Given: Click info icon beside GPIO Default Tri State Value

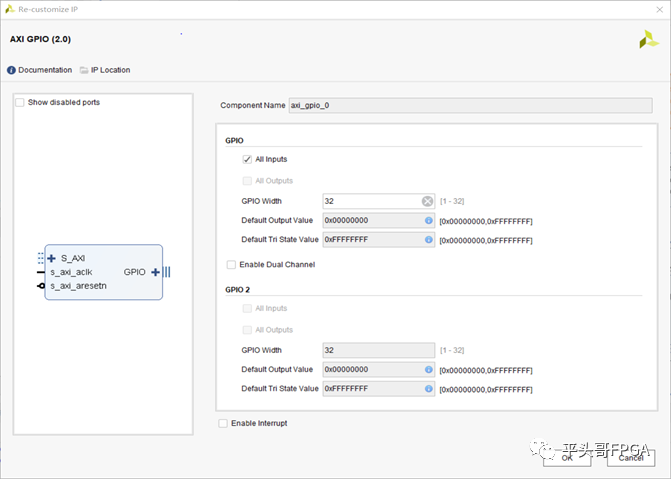Looking at the screenshot, I should (x=428, y=240).
